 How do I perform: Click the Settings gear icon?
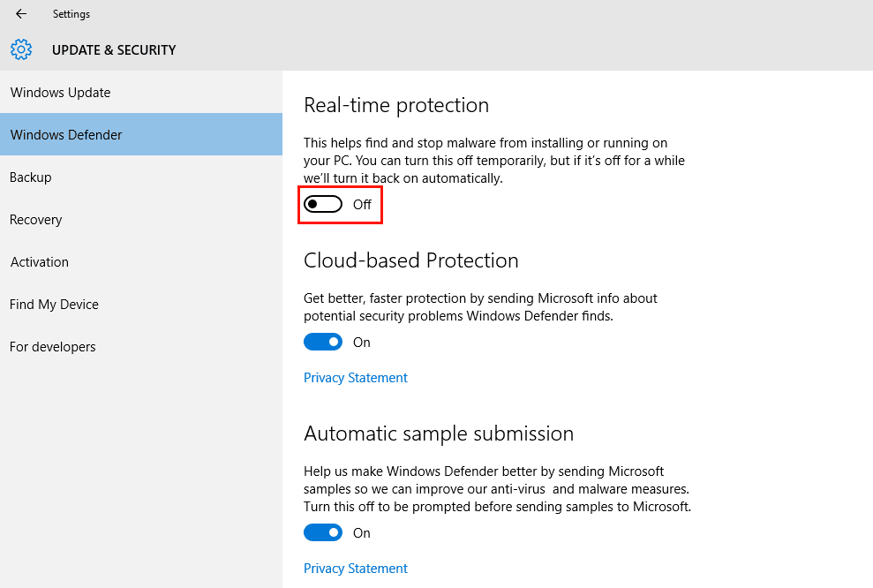(21, 49)
